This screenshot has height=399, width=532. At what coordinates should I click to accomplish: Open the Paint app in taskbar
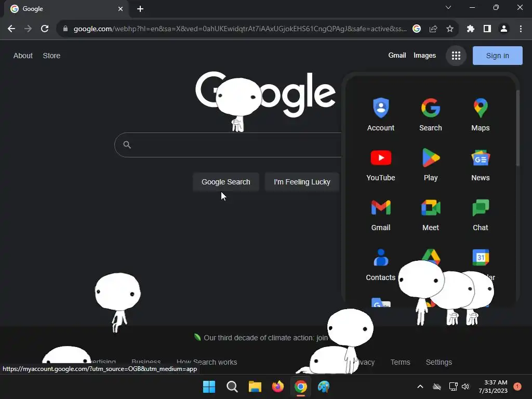(324, 387)
